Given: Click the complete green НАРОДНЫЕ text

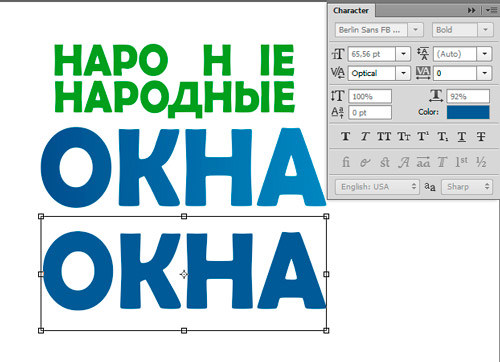Looking at the screenshot, I should [x=175, y=99].
